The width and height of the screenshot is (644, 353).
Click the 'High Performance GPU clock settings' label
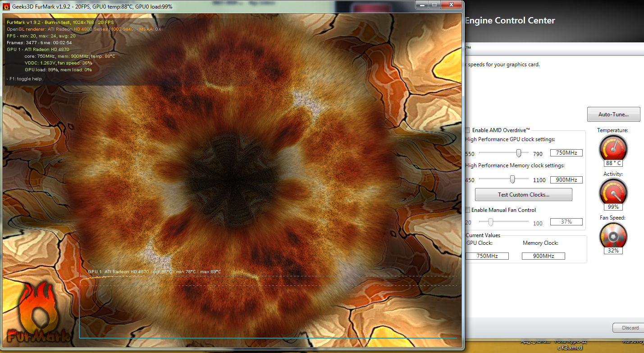(510, 139)
